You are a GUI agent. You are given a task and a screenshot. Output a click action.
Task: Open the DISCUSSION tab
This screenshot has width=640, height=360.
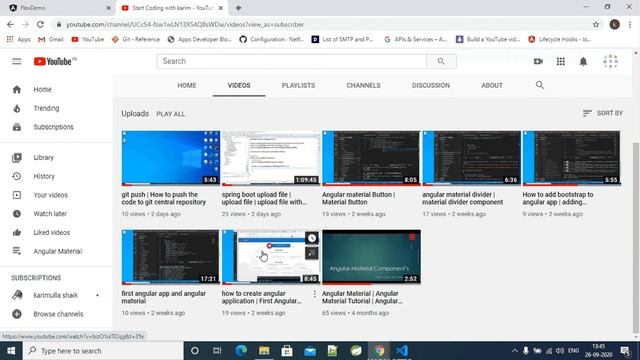pyautogui.click(x=431, y=85)
